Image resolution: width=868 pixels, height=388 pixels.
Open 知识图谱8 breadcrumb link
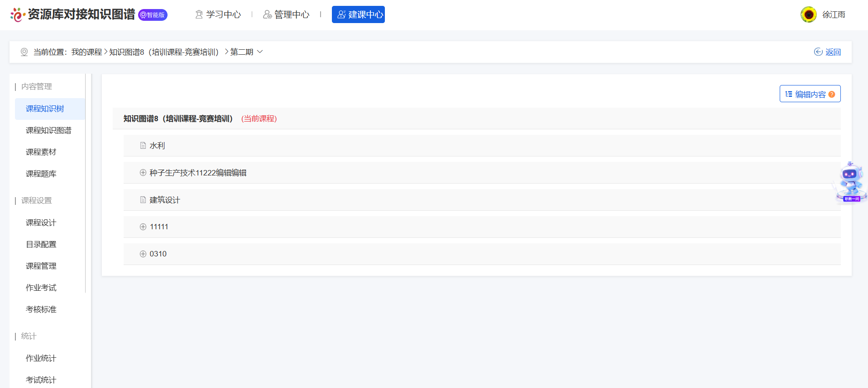click(x=164, y=52)
